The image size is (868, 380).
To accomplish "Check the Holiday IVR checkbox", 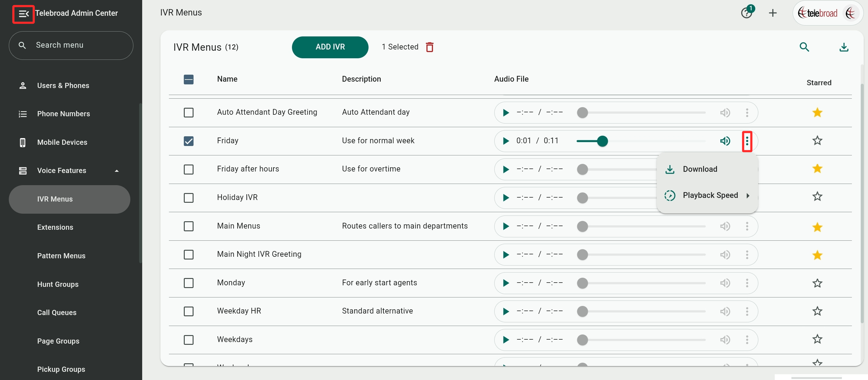I will pos(188,198).
